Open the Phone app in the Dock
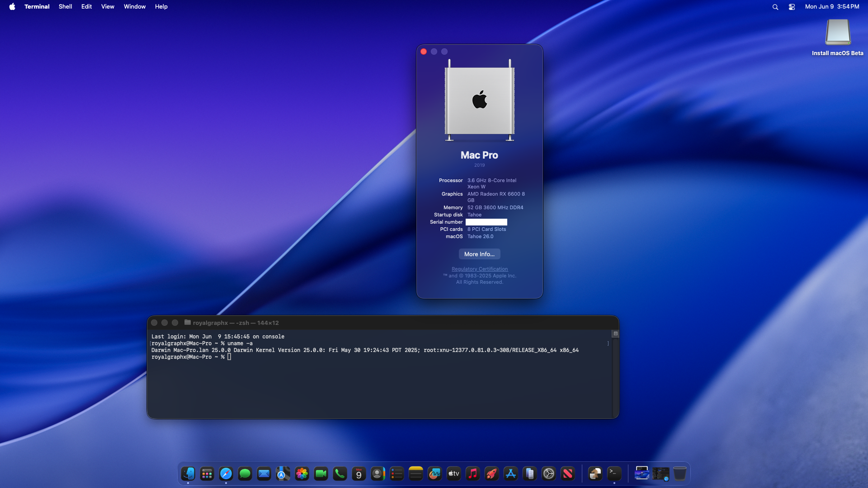Image resolution: width=868 pixels, height=488 pixels. tap(340, 474)
